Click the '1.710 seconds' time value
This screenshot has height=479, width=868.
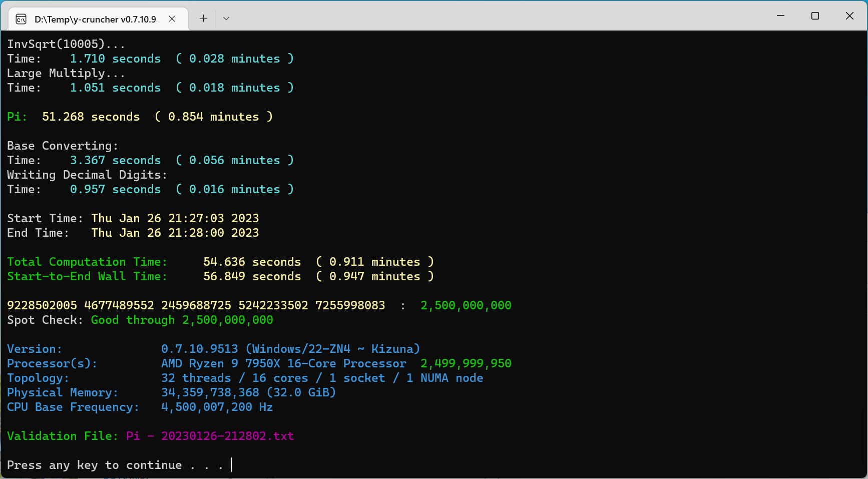click(116, 59)
